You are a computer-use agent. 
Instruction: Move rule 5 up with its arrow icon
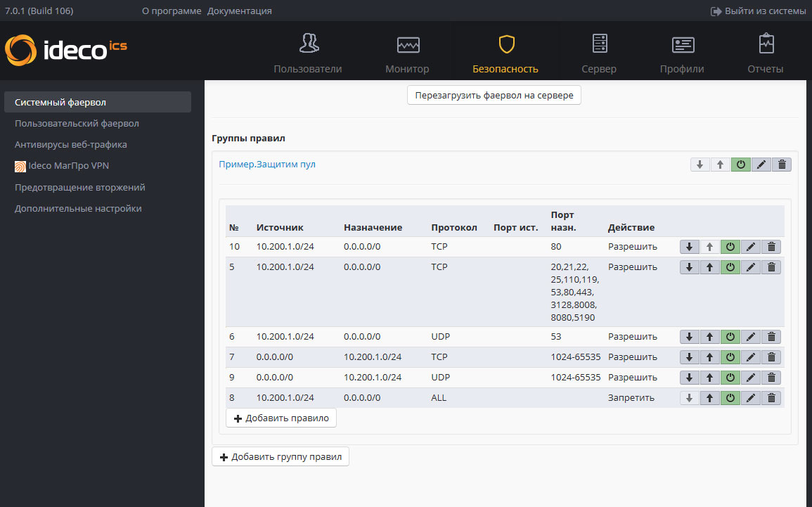tap(710, 267)
